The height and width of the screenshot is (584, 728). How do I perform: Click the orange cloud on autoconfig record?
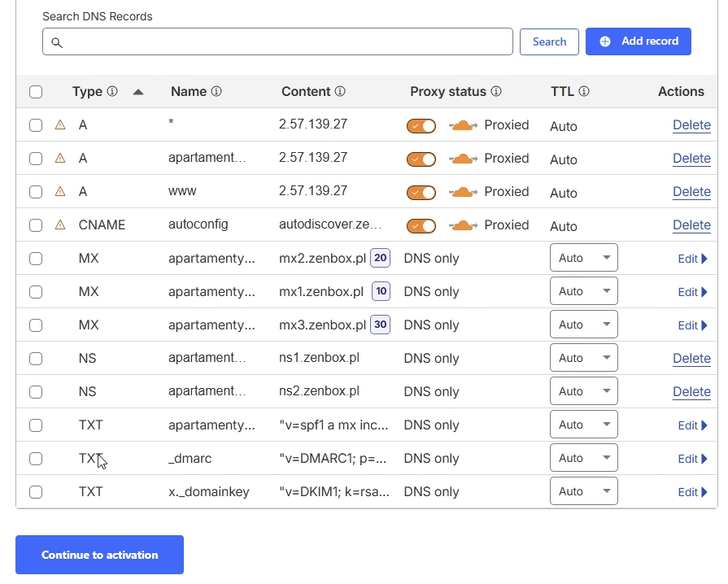click(463, 225)
